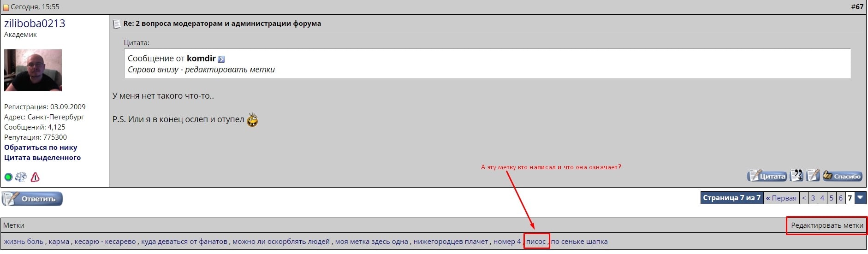
Task: Click the laughing smiley emoticon
Action: coord(252,120)
